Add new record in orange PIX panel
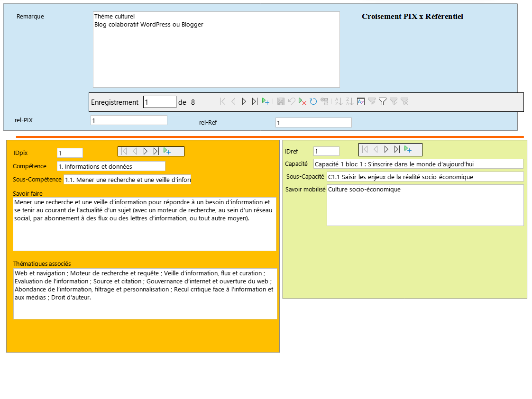The image size is (532, 399). [167, 152]
